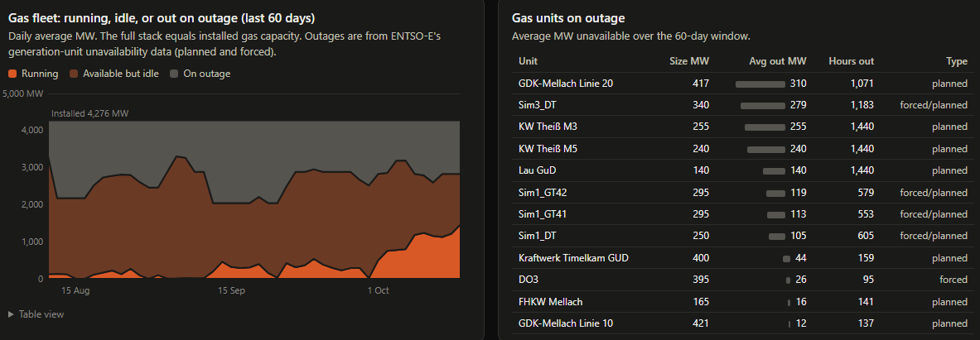The height and width of the screenshot is (340, 980).
Task: Click the Avg out MW column header
Action: point(778,61)
